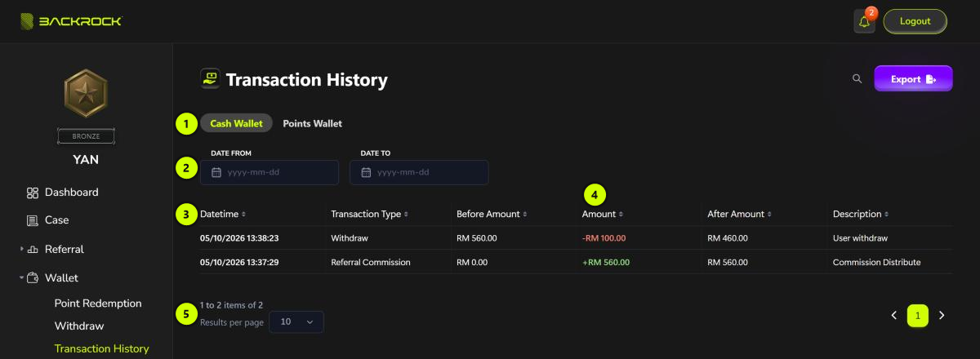The width and height of the screenshot is (980, 359).
Task: Click the Withdraw transaction type cell
Action: (350, 238)
